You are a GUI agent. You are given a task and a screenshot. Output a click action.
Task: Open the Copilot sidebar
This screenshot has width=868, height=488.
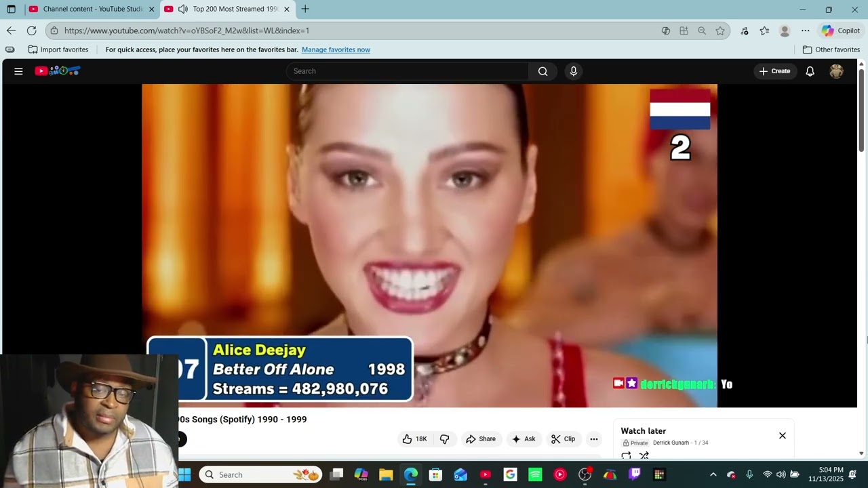(841, 30)
